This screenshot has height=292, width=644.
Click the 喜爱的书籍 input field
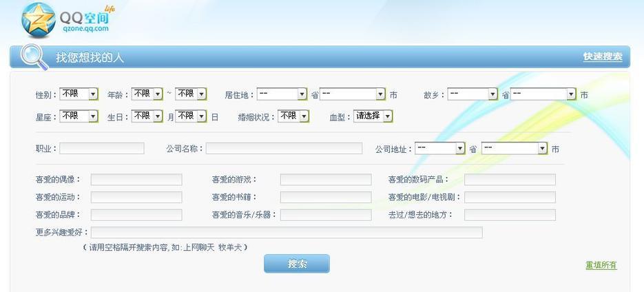[x=326, y=197]
